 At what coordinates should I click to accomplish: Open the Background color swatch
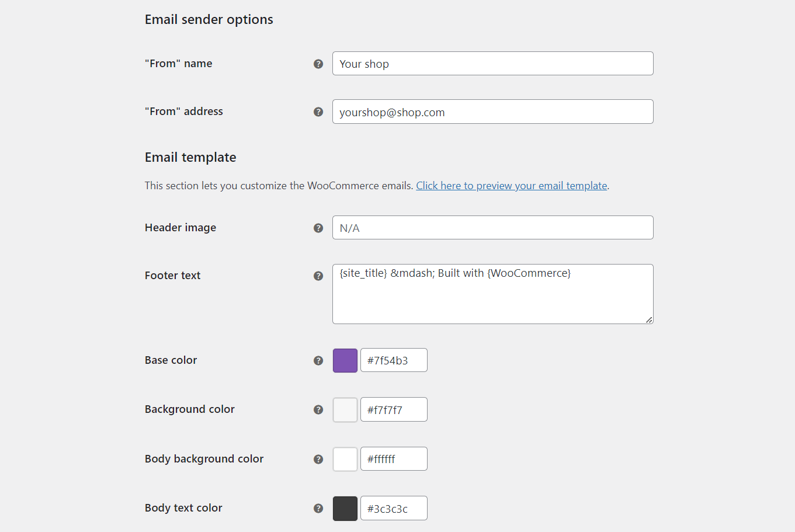click(x=345, y=409)
